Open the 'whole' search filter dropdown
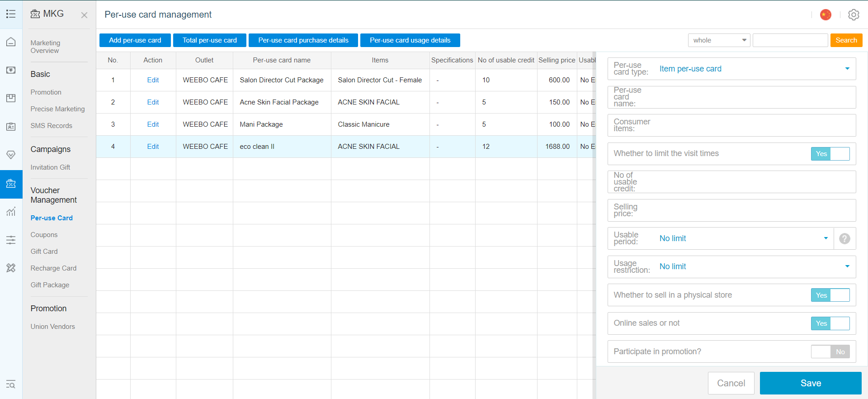 tap(719, 40)
